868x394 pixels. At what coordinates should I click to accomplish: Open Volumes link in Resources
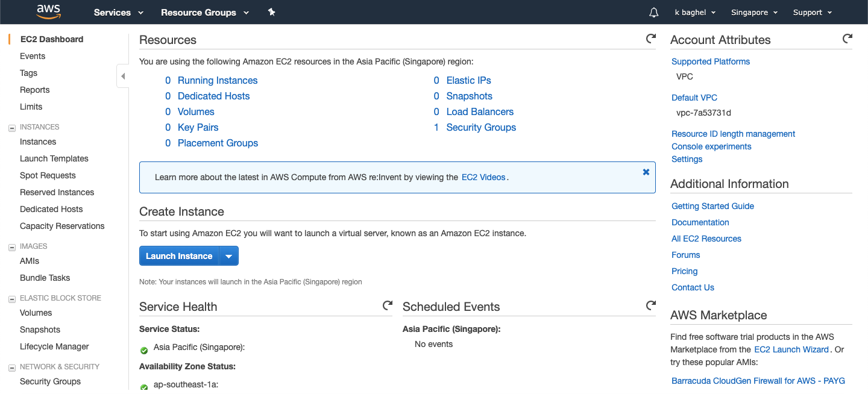[196, 111]
